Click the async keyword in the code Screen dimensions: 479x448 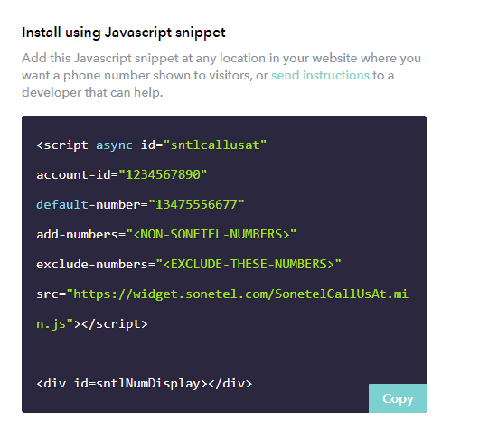tap(114, 145)
